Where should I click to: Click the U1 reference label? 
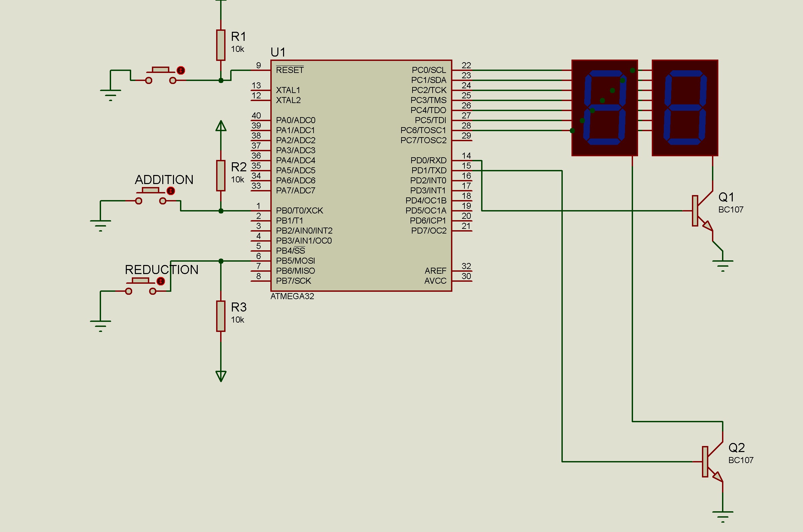point(278,52)
